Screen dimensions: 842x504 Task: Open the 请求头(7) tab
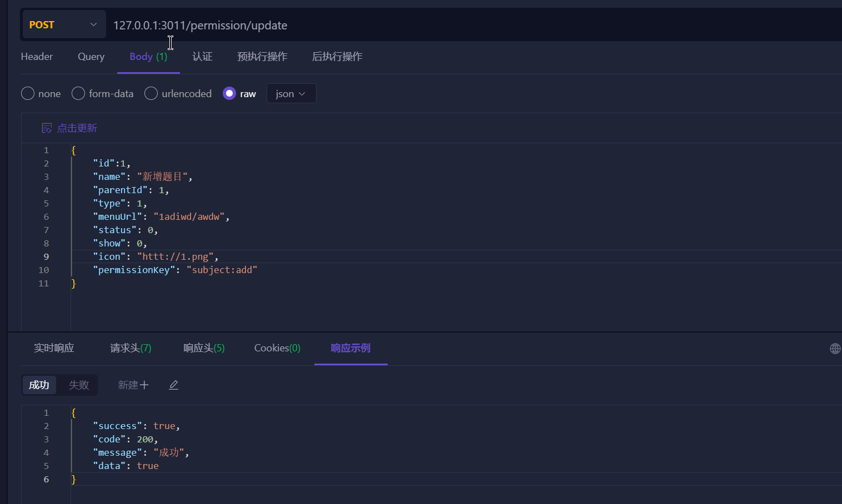pyautogui.click(x=131, y=348)
